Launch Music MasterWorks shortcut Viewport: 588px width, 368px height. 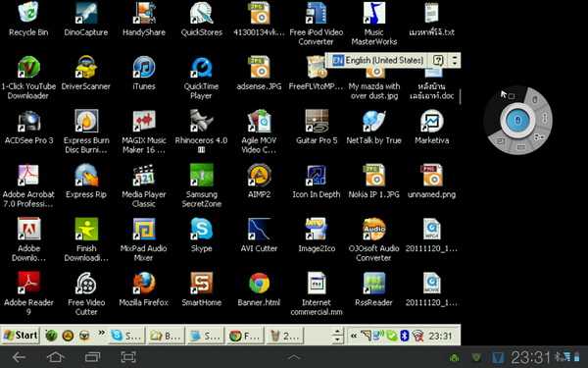pos(374,24)
